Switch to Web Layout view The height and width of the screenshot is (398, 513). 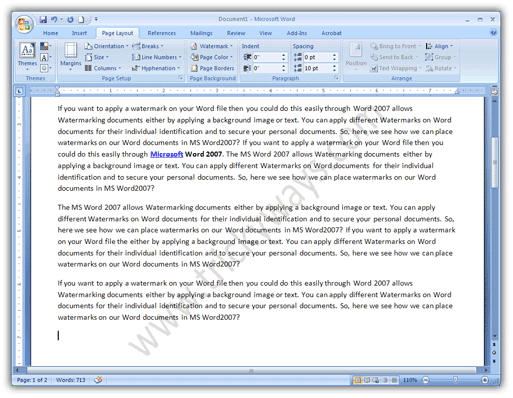[376, 380]
